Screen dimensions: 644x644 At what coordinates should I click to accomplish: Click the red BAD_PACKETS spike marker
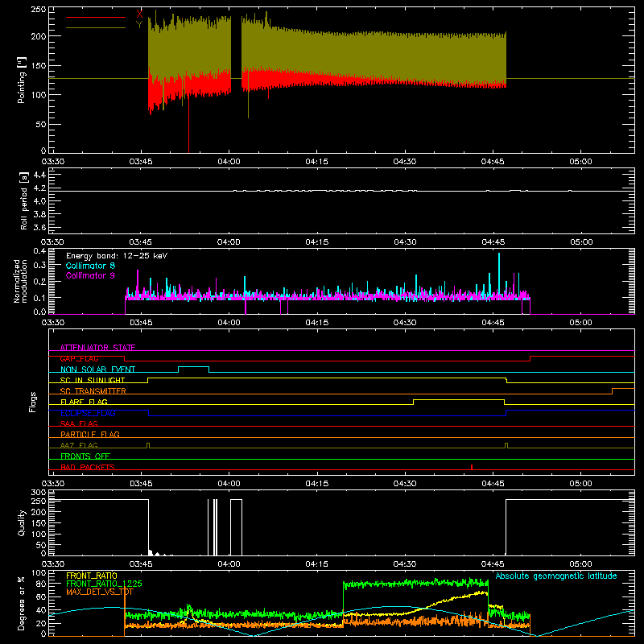(472, 467)
